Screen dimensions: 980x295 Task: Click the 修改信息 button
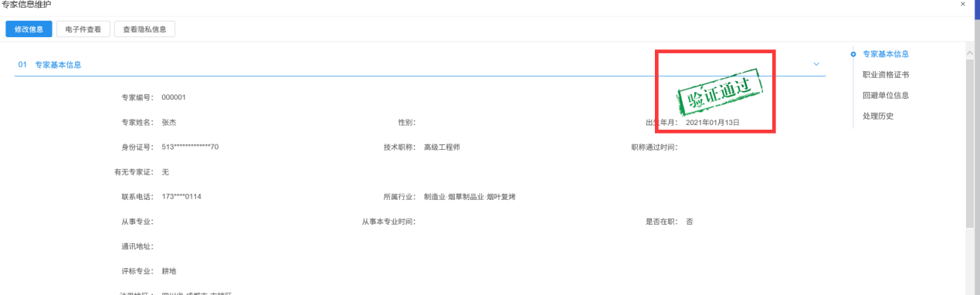pos(29,29)
